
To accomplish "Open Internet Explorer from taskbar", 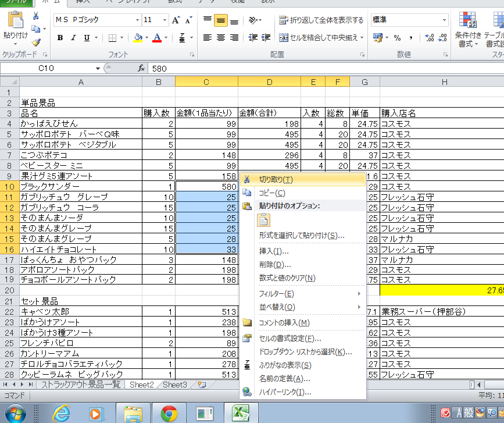I will click(x=62, y=413).
